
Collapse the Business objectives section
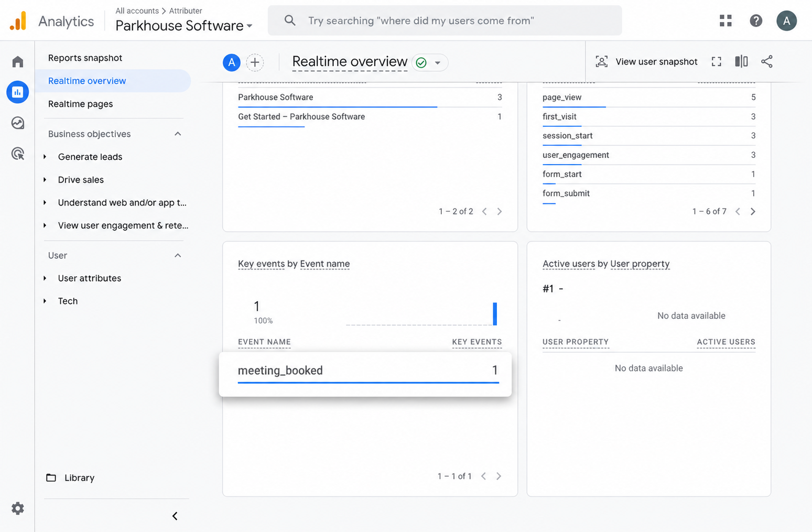[x=178, y=134]
